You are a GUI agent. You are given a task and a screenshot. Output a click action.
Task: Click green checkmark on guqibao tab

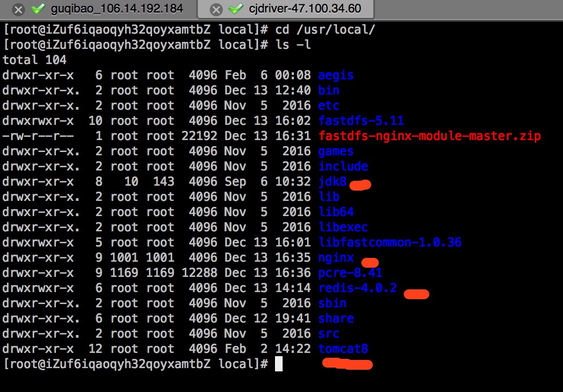click(37, 9)
